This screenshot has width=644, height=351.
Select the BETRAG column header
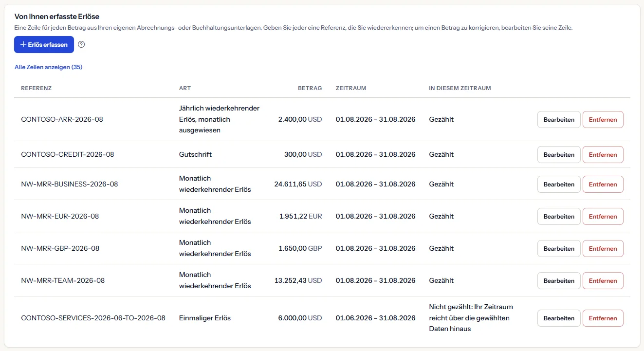click(310, 88)
